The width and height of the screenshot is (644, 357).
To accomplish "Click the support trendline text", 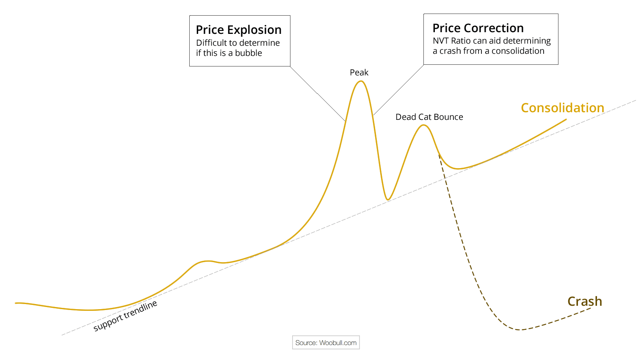I will coord(125,316).
